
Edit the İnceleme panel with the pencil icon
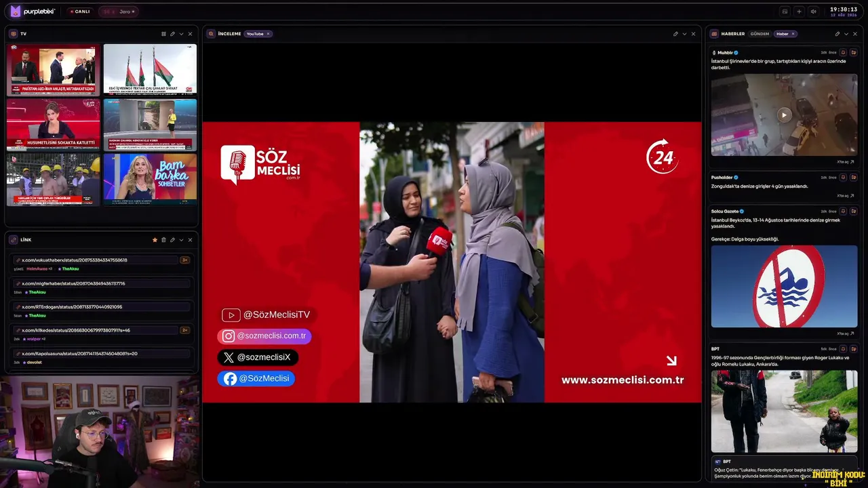[675, 34]
